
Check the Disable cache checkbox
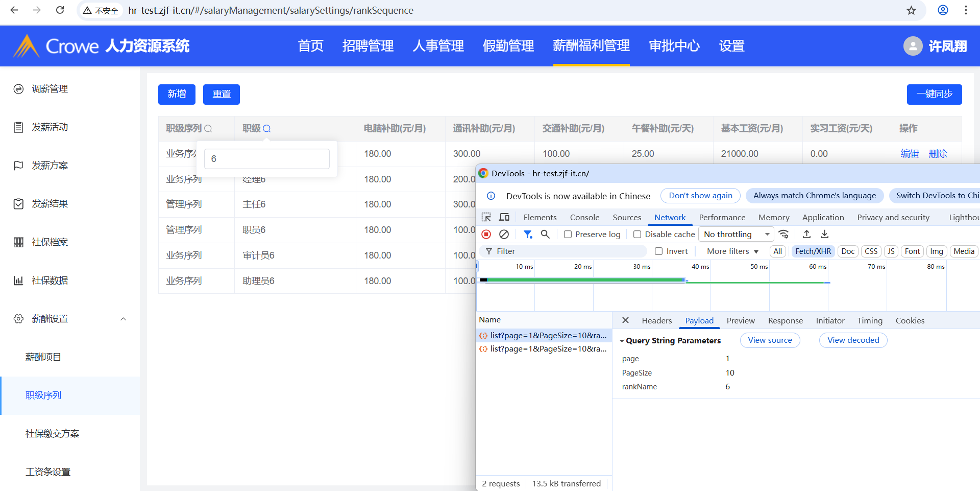point(637,235)
